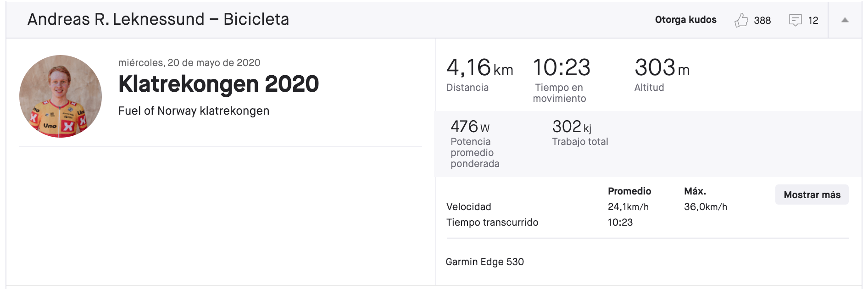Open Andreas R. Leknessund's profile photo
This screenshot has height=289, width=868.
[61, 96]
